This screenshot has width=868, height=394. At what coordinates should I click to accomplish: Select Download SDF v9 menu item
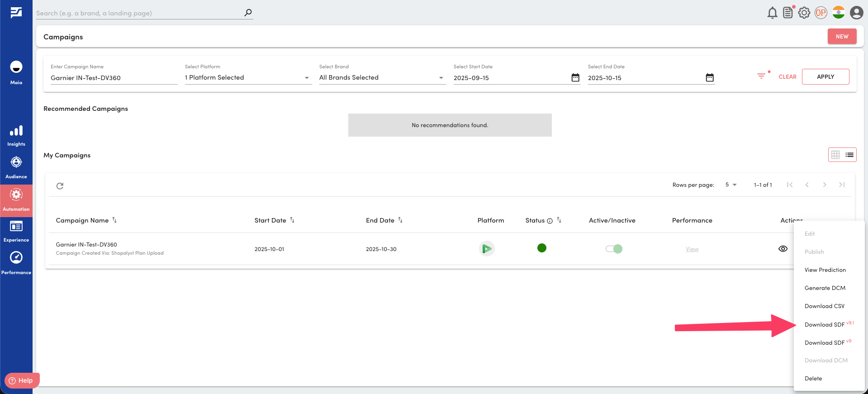coord(829,342)
